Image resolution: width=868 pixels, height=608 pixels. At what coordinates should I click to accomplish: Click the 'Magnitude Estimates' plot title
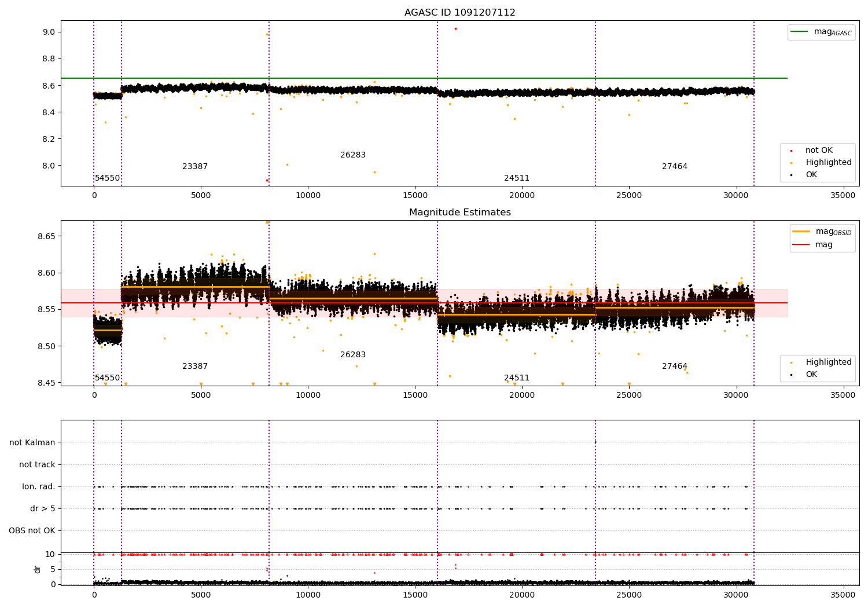[459, 213]
